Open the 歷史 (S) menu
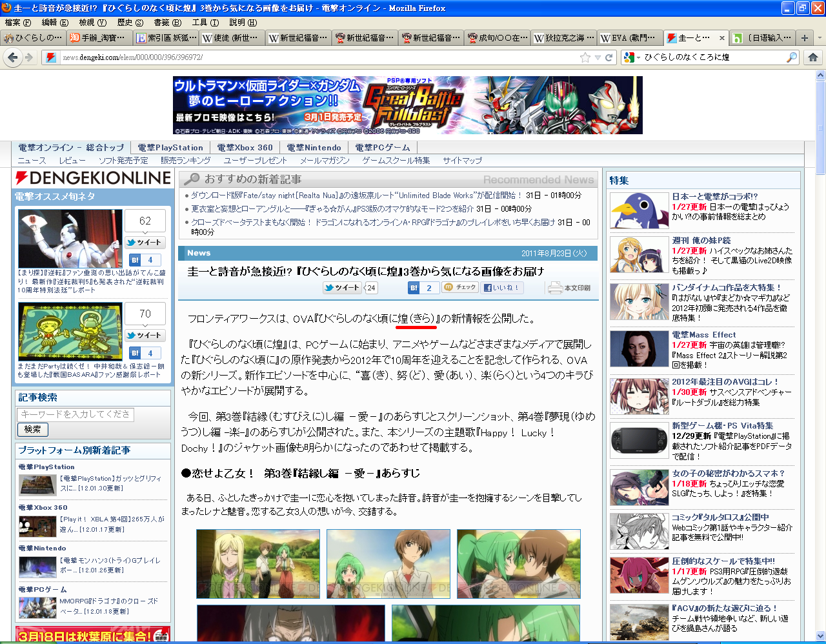Image resolution: width=826 pixels, height=644 pixels. [130, 23]
